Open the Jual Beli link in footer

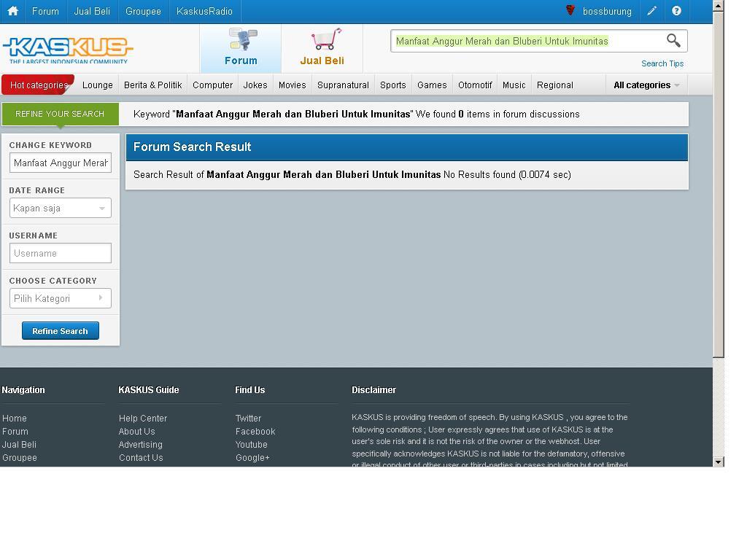(x=19, y=445)
